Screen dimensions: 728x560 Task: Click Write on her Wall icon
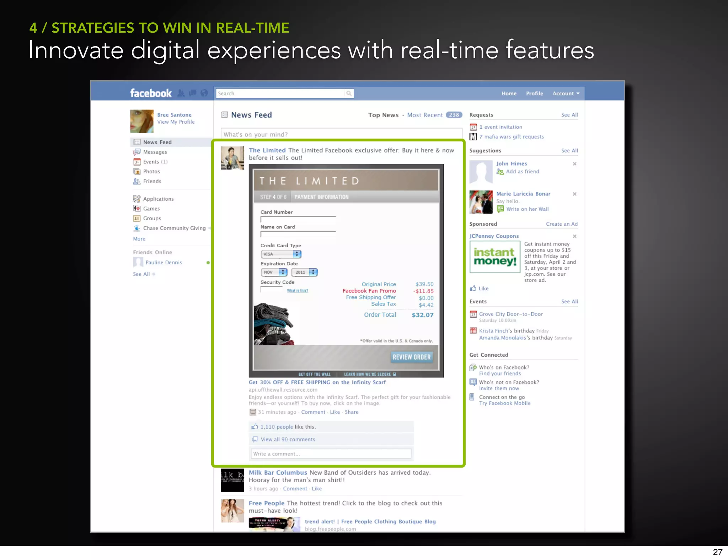tap(500, 209)
